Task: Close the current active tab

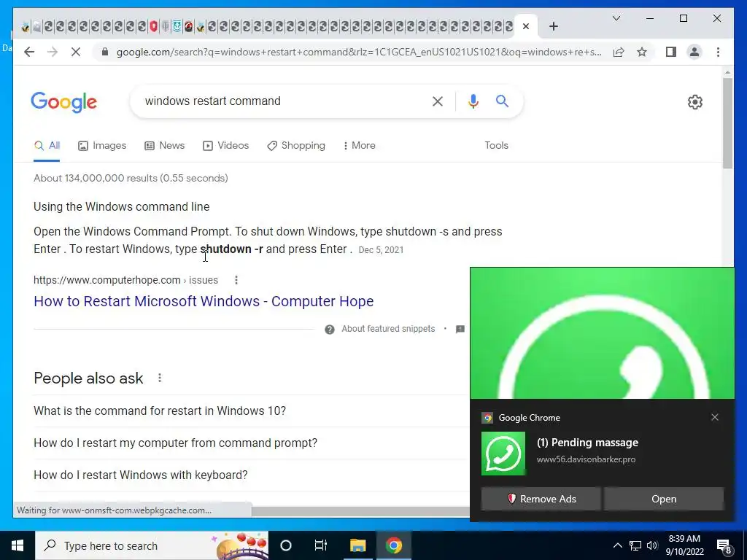Action: pyautogui.click(x=526, y=26)
